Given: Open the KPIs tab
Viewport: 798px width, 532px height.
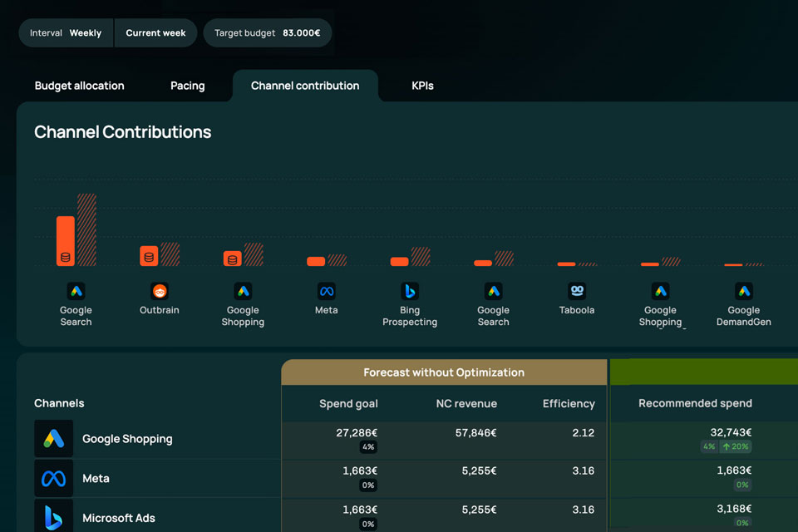Looking at the screenshot, I should 422,86.
